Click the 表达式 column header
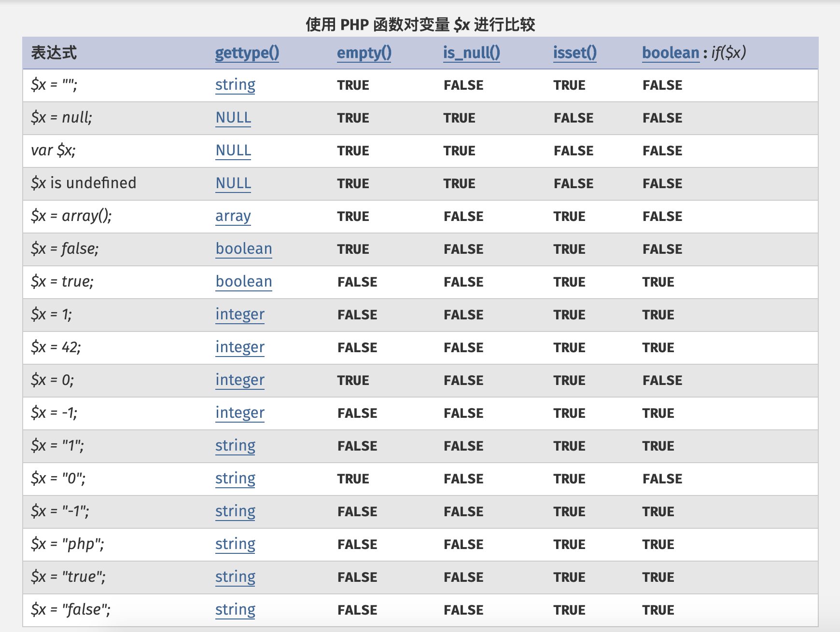Screen dimensions: 840x632 coord(54,53)
